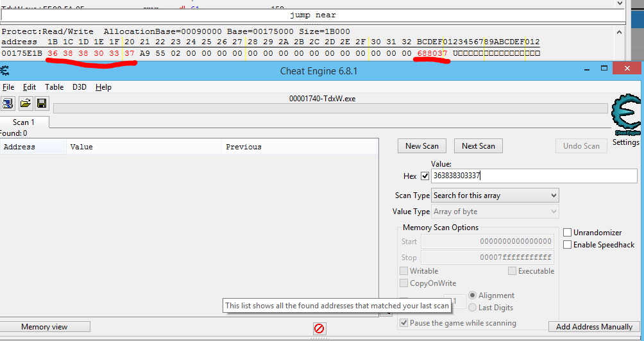Click the Select Process computer icon
The width and height of the screenshot is (644, 341).
click(8, 103)
